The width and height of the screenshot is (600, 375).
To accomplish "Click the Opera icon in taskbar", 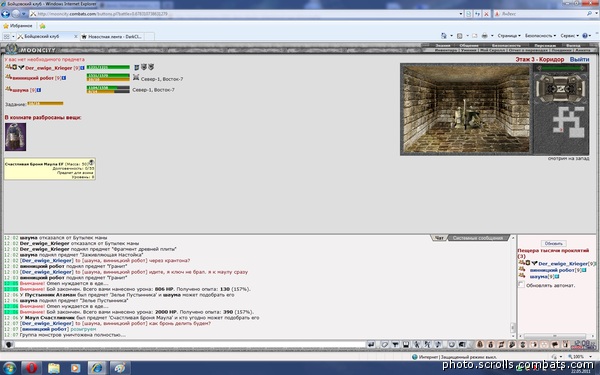I will 31,368.
